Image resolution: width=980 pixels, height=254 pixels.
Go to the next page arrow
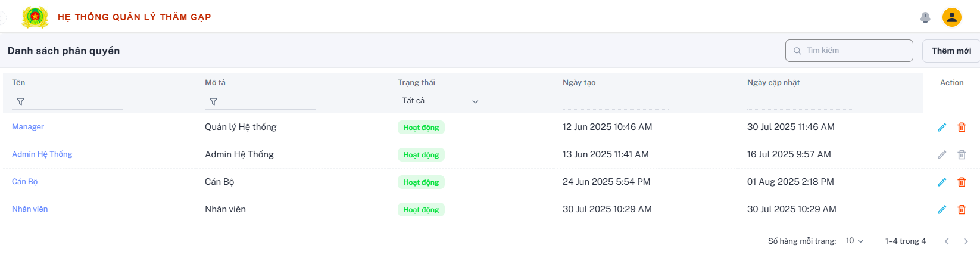click(x=966, y=241)
